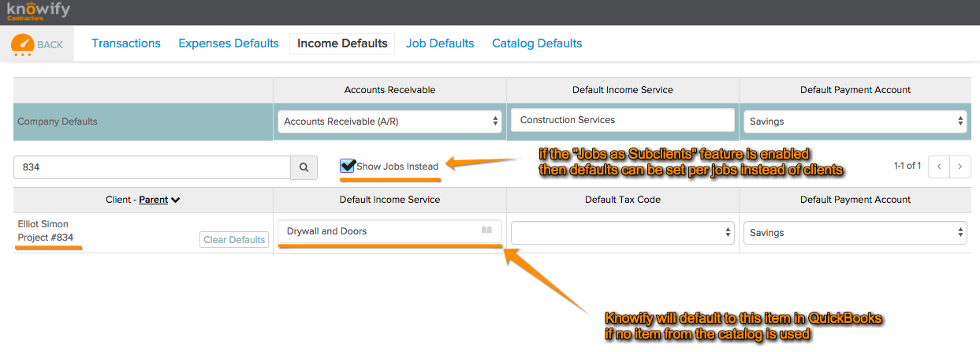The image size is (980, 352).
Task: Go back using the BACK dashboard button
Action: [37, 44]
